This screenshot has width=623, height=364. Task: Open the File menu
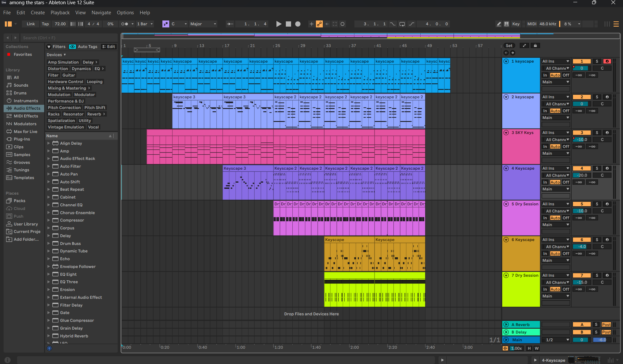coord(7,13)
